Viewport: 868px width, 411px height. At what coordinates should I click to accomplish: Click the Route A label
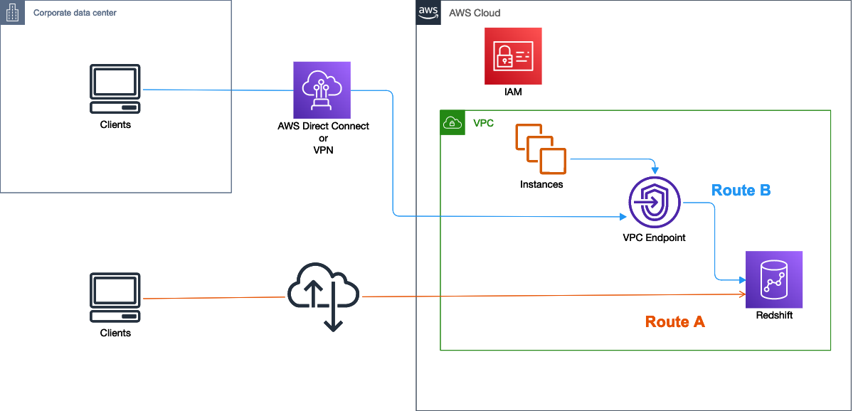674,321
